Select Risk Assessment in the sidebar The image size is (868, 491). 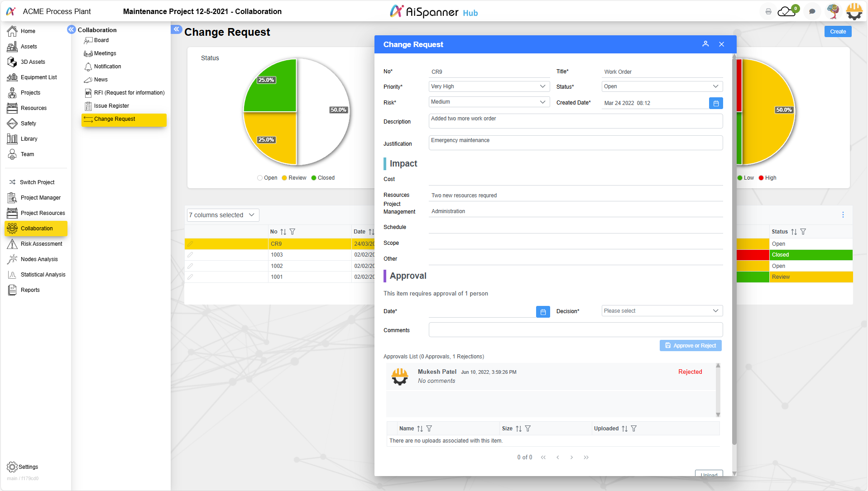[41, 243]
